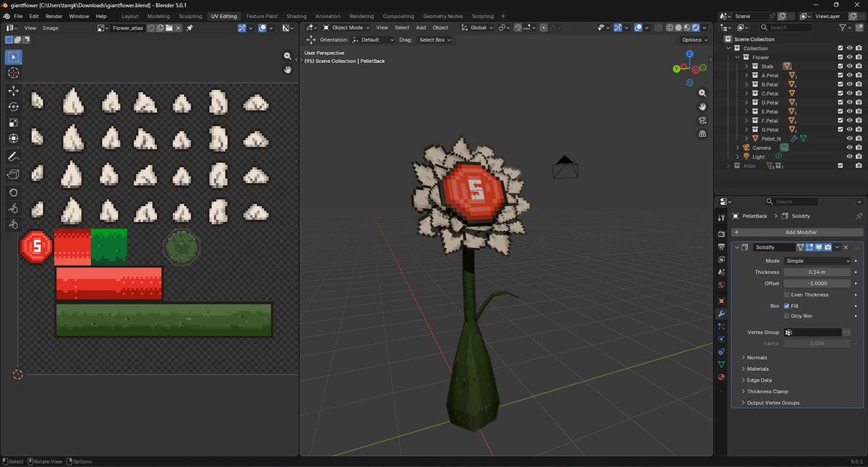Open the Solidify Mode Simple dropdown
The height and width of the screenshot is (467, 868).
pos(818,261)
